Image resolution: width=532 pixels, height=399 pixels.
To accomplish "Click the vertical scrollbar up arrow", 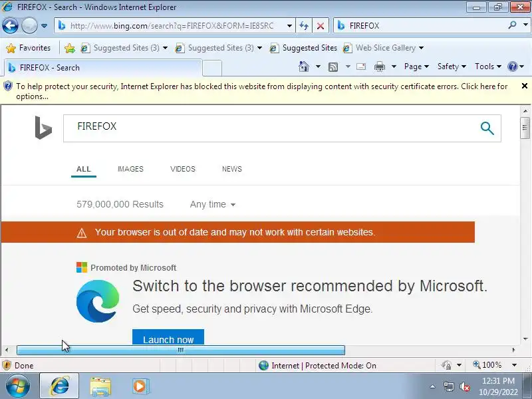I will point(525,111).
